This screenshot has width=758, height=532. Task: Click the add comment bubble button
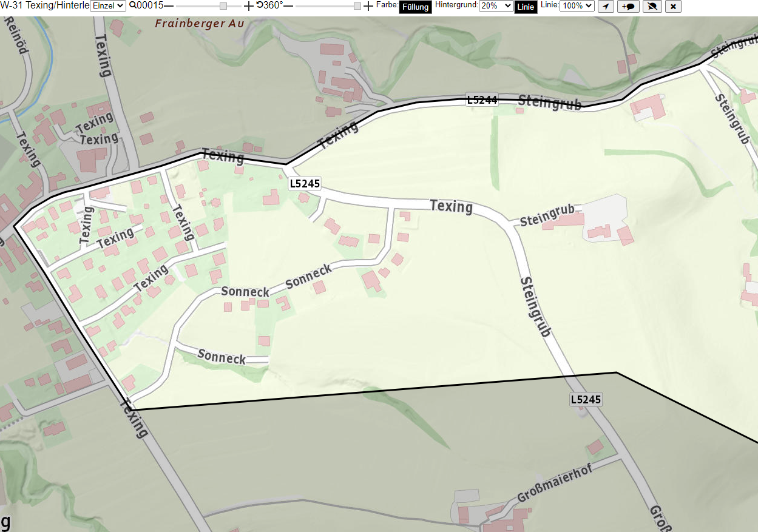(628, 7)
